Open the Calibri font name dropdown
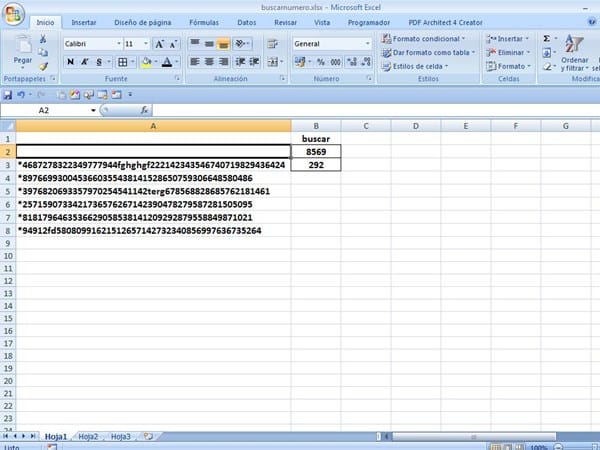The height and width of the screenshot is (450, 600). click(119, 44)
